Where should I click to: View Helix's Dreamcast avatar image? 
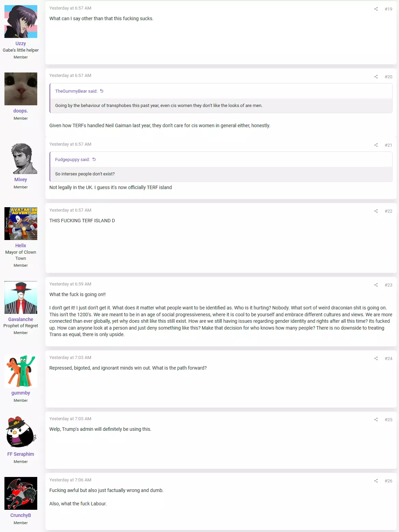[x=21, y=224]
